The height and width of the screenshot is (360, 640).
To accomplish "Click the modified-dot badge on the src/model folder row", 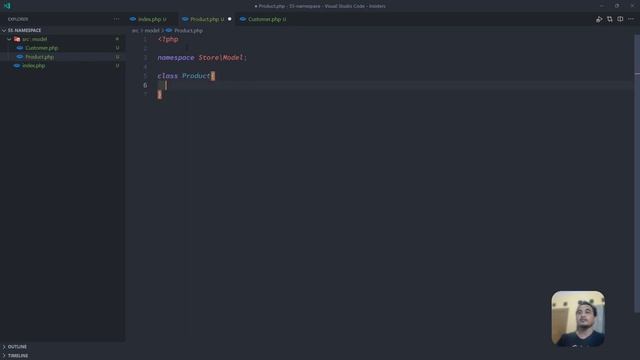I will [x=117, y=39].
